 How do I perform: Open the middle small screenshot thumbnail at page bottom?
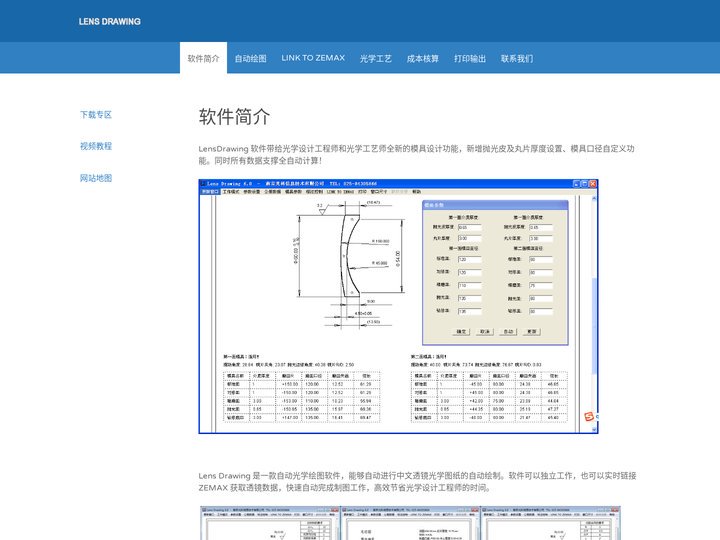410,523
